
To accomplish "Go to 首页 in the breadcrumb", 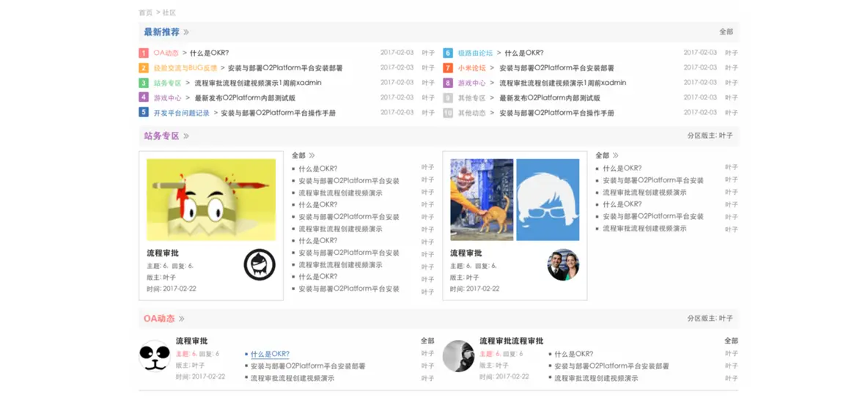I will 146,12.
